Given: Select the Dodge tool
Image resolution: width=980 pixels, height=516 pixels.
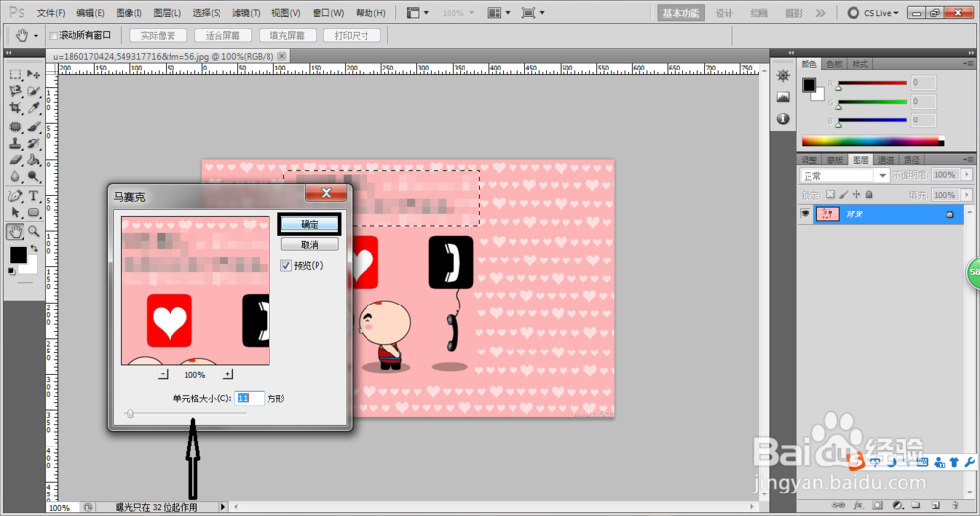Looking at the screenshot, I should click(x=33, y=177).
